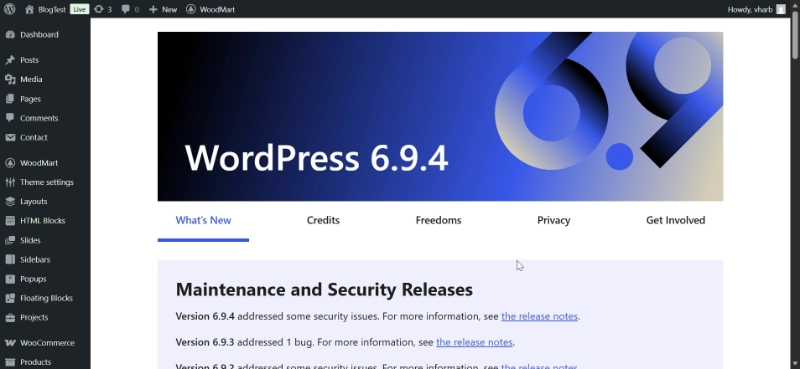Click the page vertical scrollbar thumb
This screenshot has width=800, height=369.
pyautogui.click(x=795, y=36)
